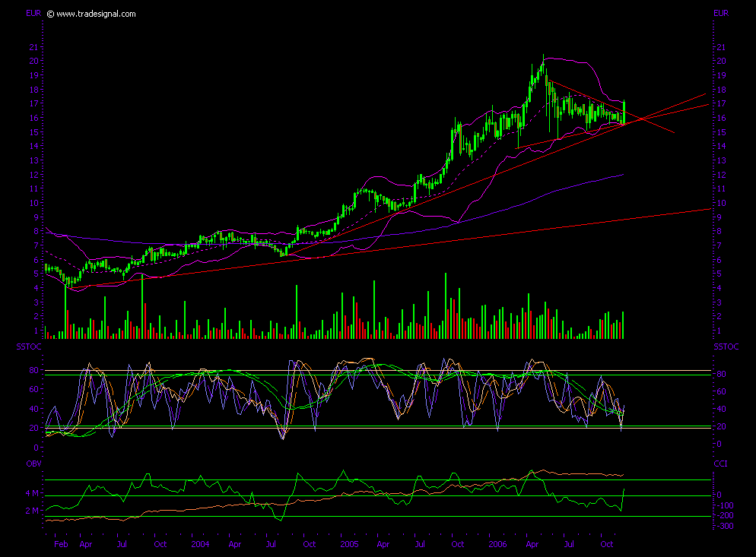The image size is (756, 557).
Task: Select the SSTOC label on the left side
Action: (29, 347)
